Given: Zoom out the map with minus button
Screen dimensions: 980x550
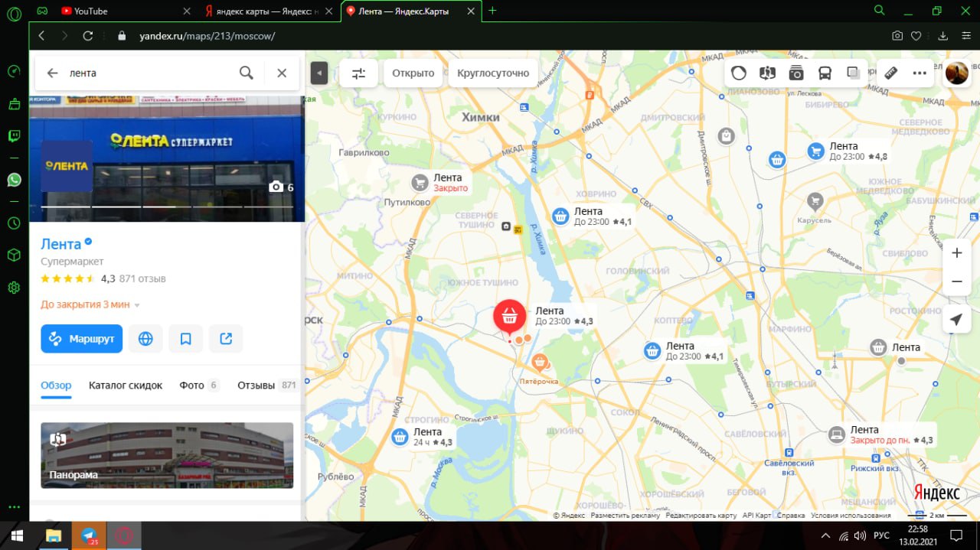Looking at the screenshot, I should point(956,282).
